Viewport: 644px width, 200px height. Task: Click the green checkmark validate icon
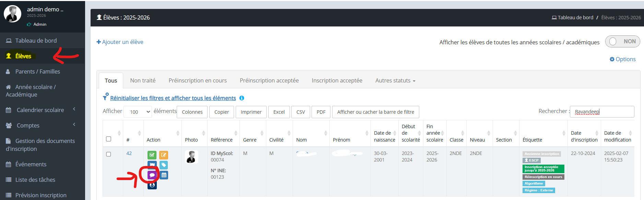coord(152,155)
